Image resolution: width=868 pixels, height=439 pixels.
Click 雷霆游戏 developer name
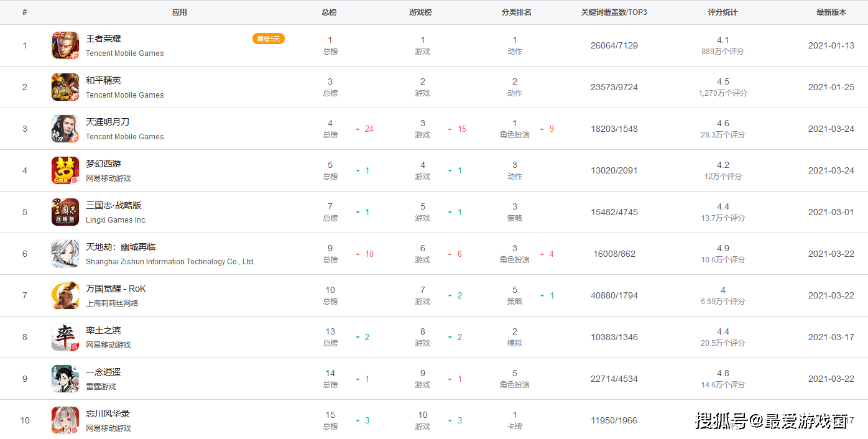click(101, 387)
